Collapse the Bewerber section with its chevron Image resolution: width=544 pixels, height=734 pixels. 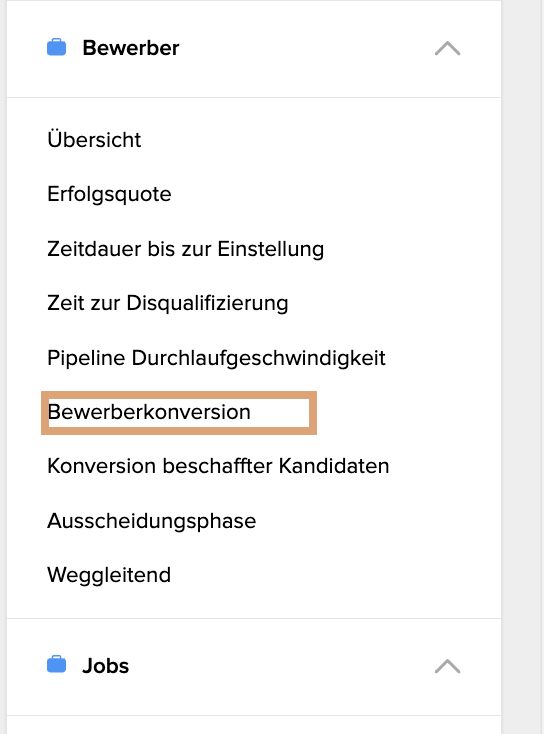coord(448,48)
